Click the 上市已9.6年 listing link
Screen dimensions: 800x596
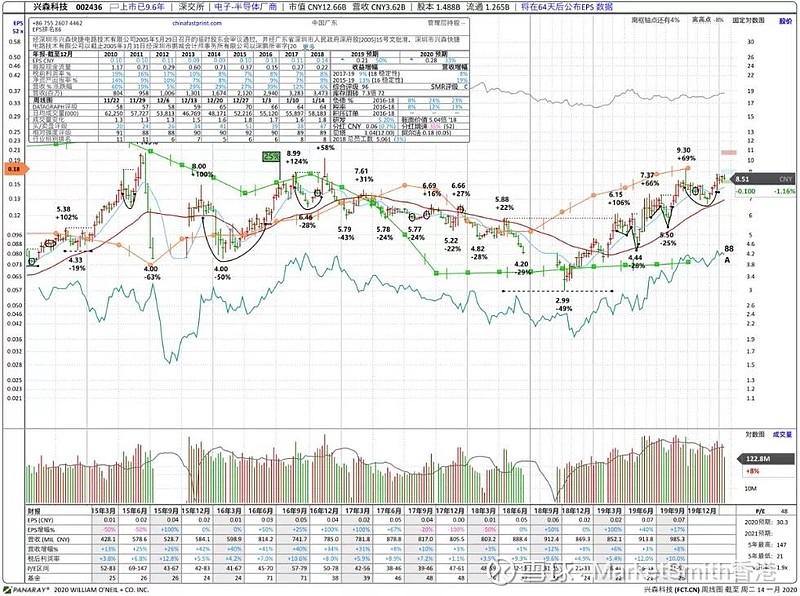click(142, 7)
